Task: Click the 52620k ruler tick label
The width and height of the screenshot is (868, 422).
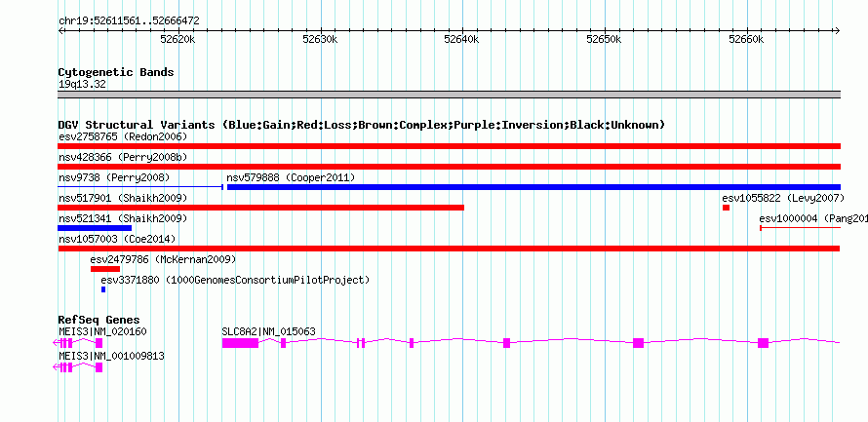Action: click(x=178, y=39)
